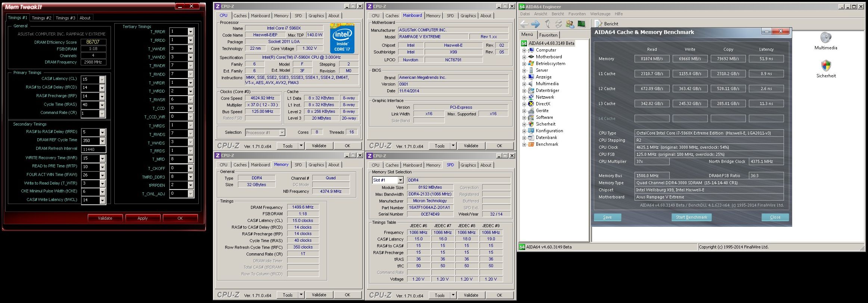
Task: Select the Motherboard chip icon in AIDA64 tree
Action: click(531, 57)
